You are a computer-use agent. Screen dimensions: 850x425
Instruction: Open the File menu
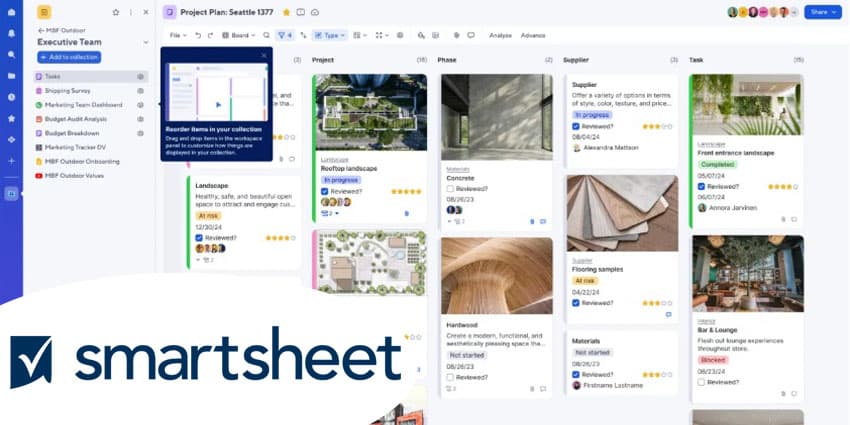tap(178, 35)
